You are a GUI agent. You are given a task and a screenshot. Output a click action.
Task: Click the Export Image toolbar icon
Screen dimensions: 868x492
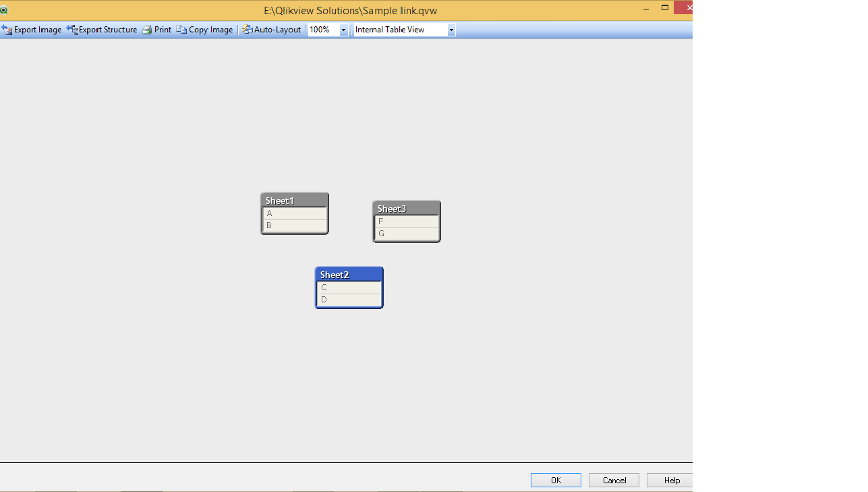(x=7, y=30)
